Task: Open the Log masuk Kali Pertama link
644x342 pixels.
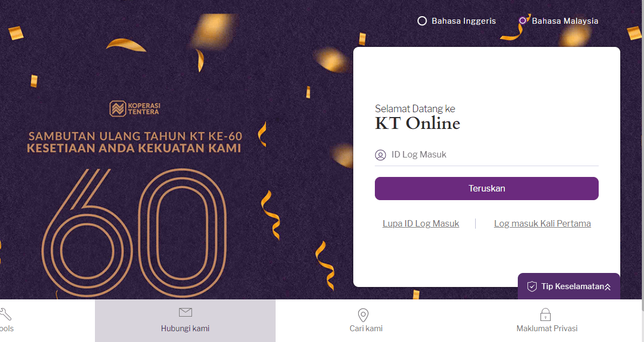Action: click(x=542, y=223)
